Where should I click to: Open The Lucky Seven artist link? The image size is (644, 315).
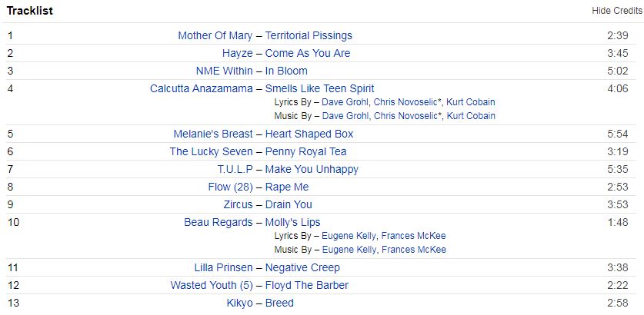[211, 151]
